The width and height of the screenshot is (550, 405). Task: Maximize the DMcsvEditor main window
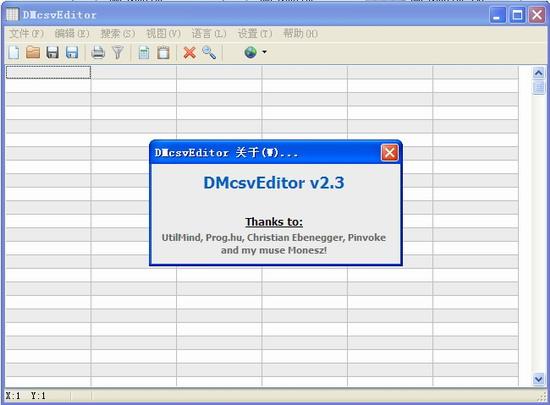pyautogui.click(x=517, y=15)
